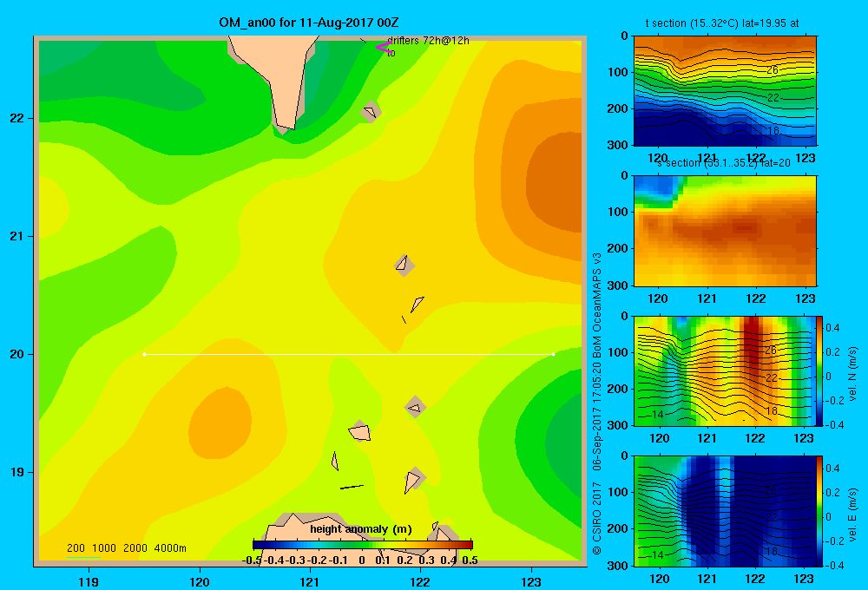Select the left endpoint of the white section line

[x=144, y=354]
